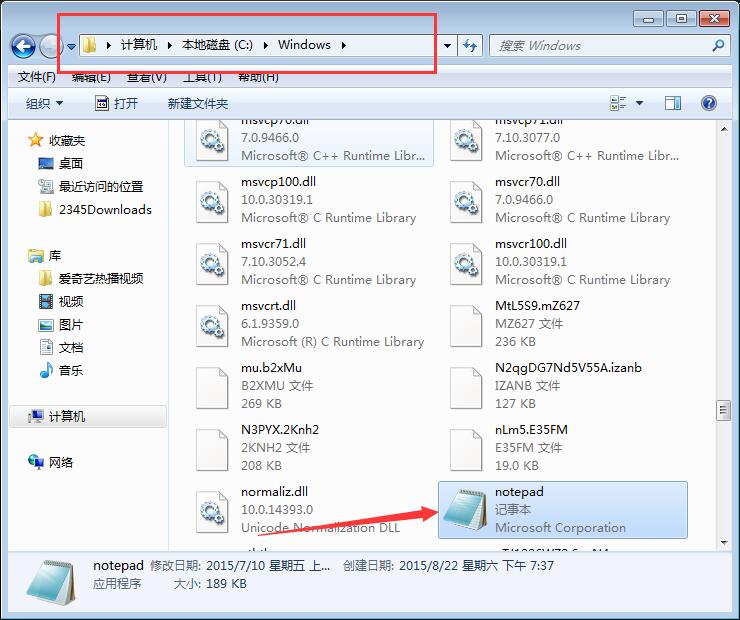Select 爱奇艺热播视频 library in sidebar
Image resolution: width=740 pixels, height=620 pixels.
coord(91,279)
